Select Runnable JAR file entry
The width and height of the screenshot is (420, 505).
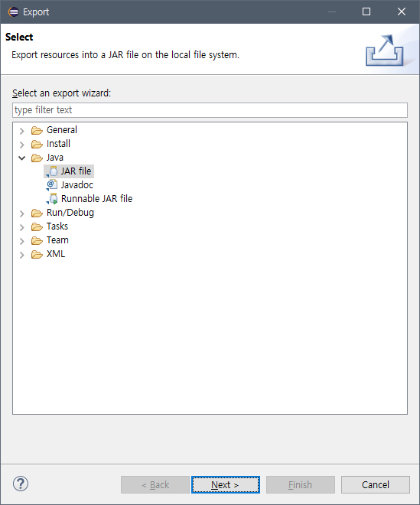point(96,199)
